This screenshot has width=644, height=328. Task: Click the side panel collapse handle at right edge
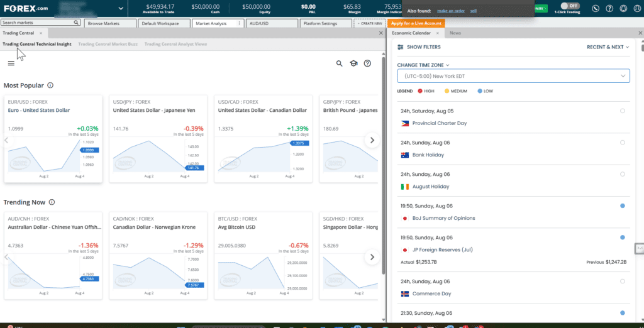640,248
